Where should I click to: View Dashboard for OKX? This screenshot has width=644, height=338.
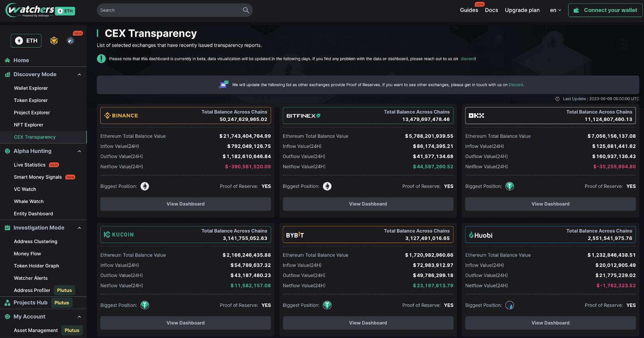click(x=551, y=204)
